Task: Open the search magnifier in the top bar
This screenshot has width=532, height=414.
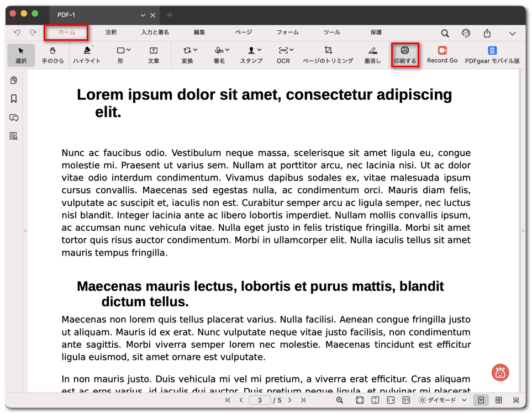Action: [x=445, y=33]
